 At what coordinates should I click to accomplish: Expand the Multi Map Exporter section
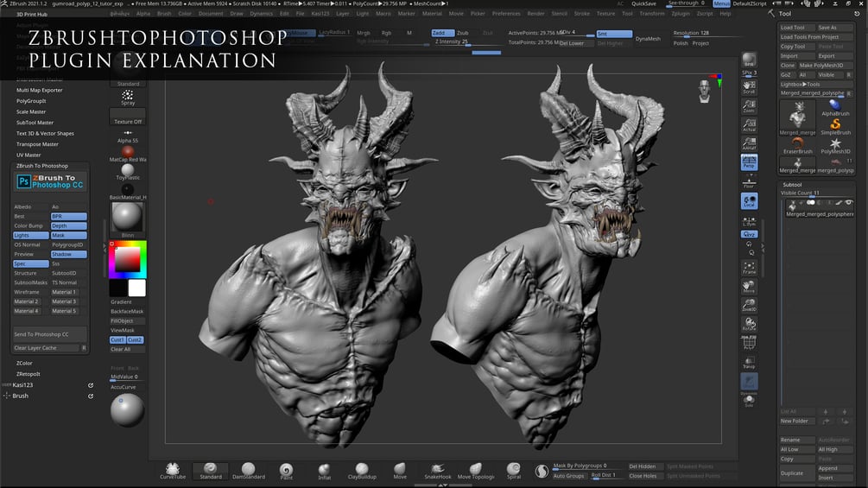pyautogui.click(x=40, y=90)
